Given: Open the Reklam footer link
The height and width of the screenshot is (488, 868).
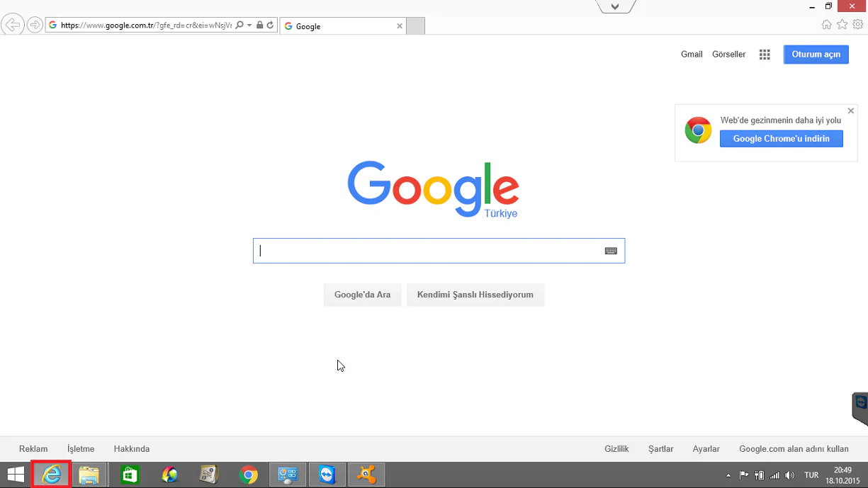Looking at the screenshot, I should pyautogui.click(x=33, y=449).
